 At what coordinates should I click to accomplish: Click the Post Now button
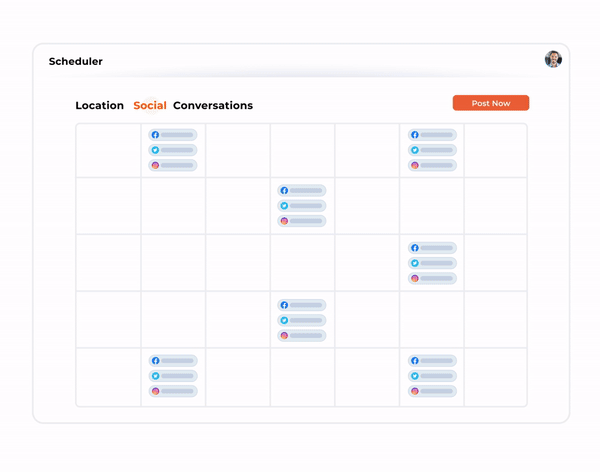pos(490,103)
